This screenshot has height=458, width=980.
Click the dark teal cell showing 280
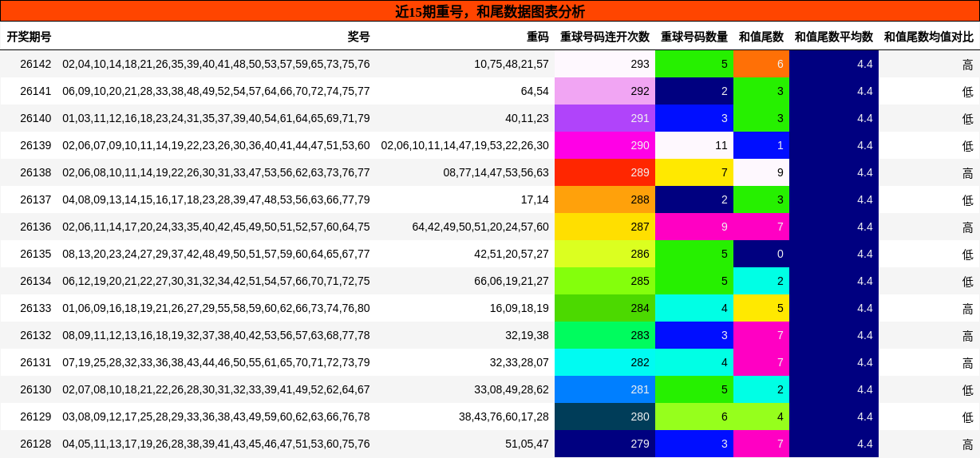(x=605, y=417)
